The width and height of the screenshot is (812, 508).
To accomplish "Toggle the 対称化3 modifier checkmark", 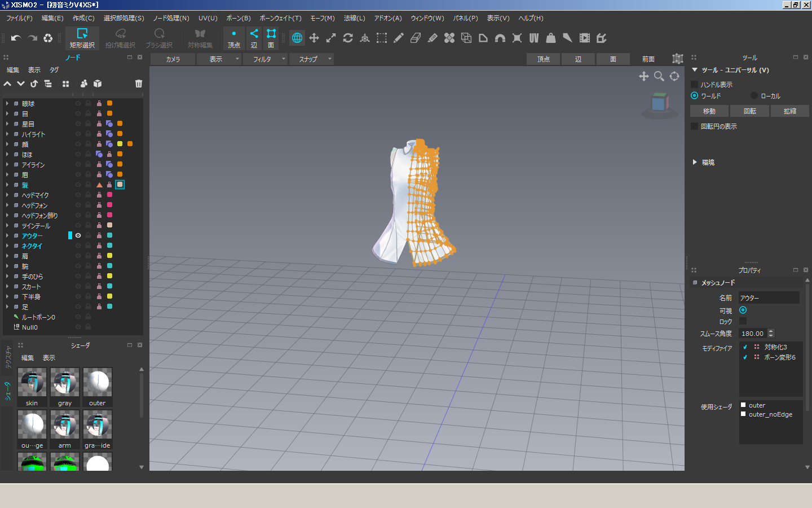I will tap(745, 347).
